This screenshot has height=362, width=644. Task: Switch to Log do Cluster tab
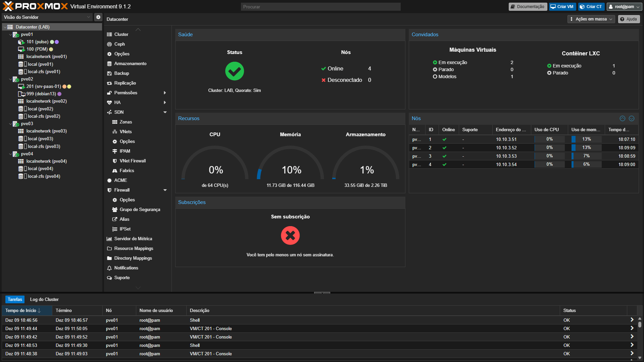pyautogui.click(x=44, y=300)
